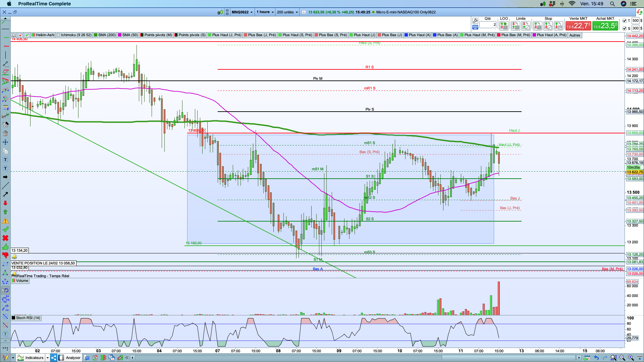Click the red X delete tool in left toolbar
This screenshot has width=644, height=362.
click(5, 238)
